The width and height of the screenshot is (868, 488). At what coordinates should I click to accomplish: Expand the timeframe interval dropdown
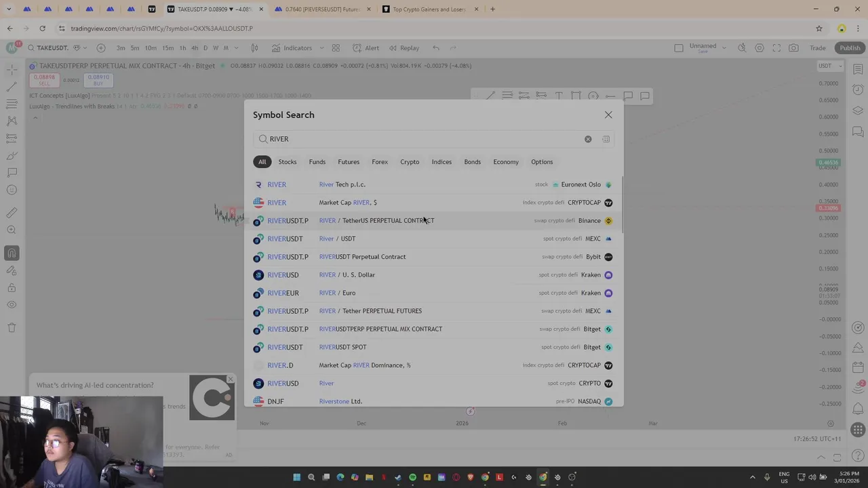pyautogui.click(x=237, y=48)
